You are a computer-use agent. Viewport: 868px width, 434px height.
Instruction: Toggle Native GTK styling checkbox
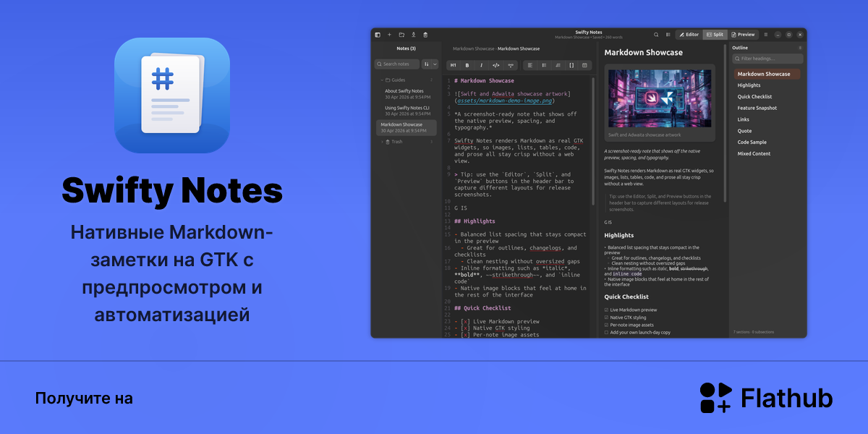[x=606, y=318]
